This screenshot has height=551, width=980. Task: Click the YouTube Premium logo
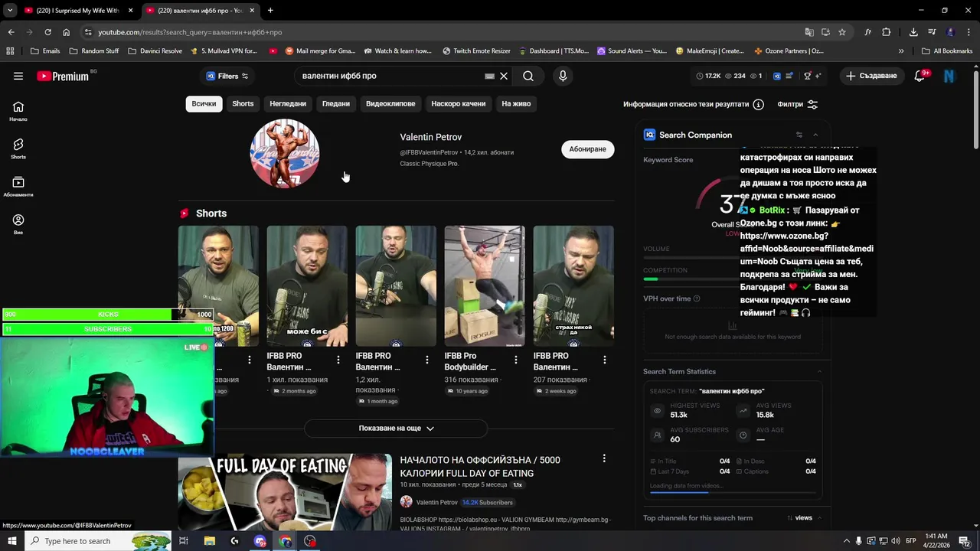pos(63,76)
